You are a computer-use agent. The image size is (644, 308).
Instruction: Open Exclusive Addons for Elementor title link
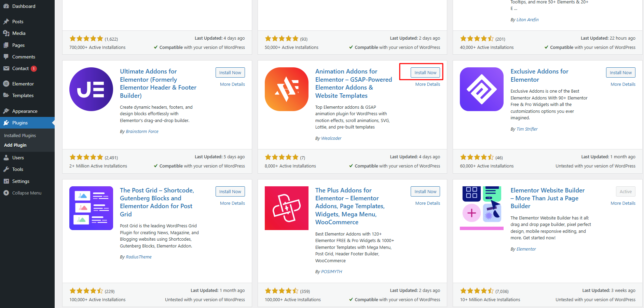[539, 76]
